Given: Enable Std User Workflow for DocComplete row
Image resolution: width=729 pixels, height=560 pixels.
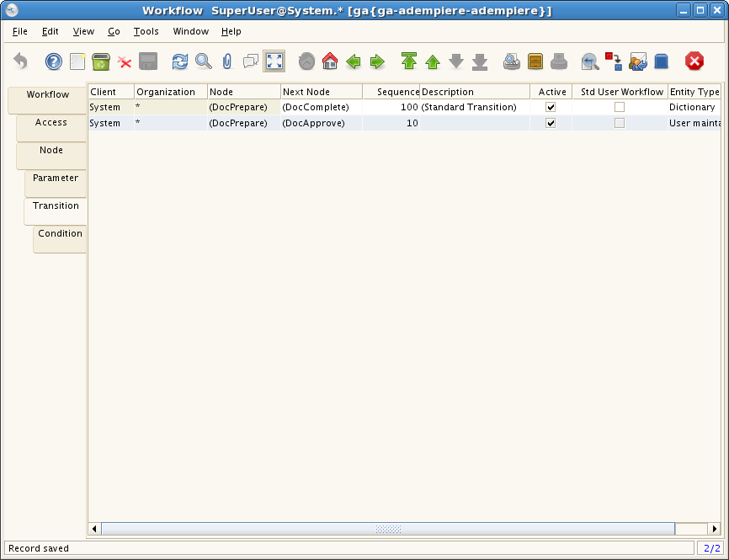Looking at the screenshot, I should pos(620,108).
